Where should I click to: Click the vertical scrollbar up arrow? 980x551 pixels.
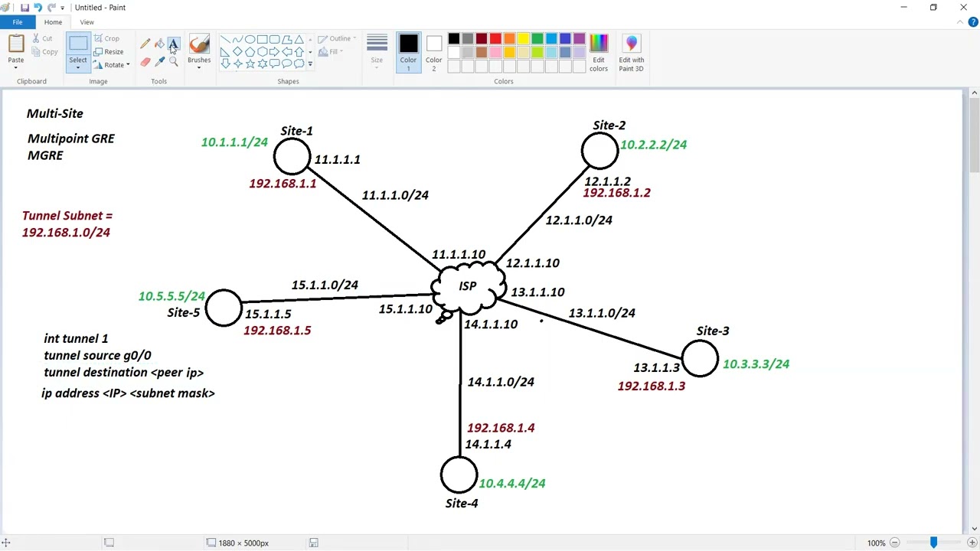974,93
